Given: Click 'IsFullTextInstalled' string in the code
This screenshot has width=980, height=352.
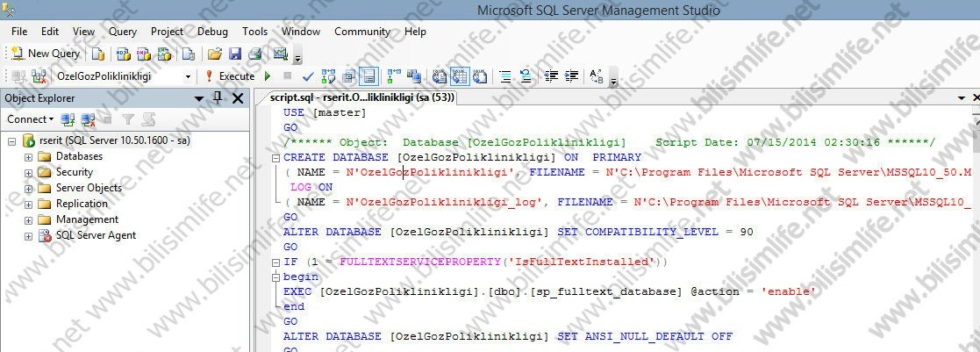Looking at the screenshot, I should click(582, 262).
